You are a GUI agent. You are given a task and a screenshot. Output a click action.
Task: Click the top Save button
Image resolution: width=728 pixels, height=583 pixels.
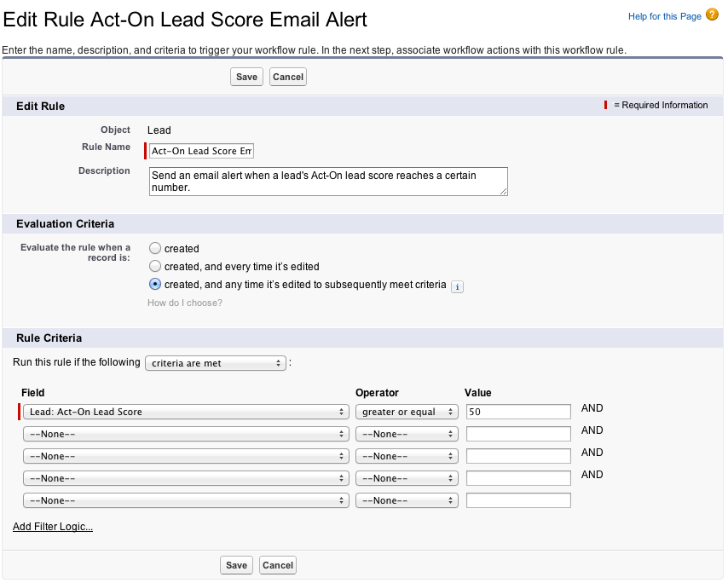[246, 77]
